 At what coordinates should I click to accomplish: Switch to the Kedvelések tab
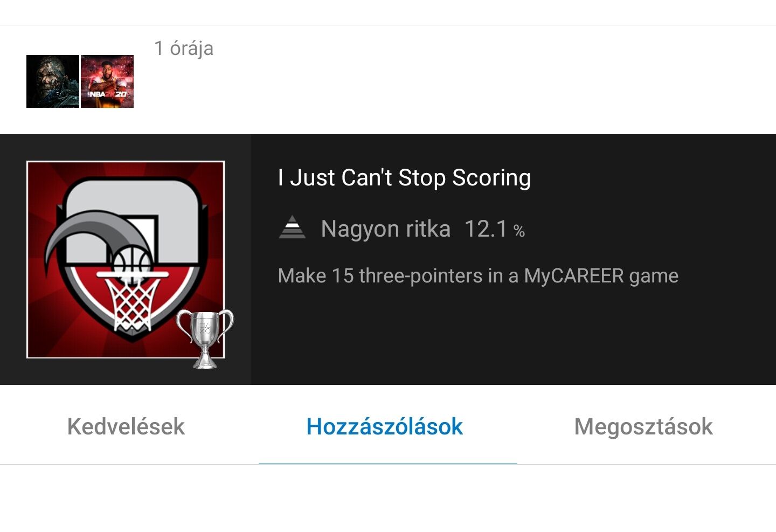tap(126, 426)
